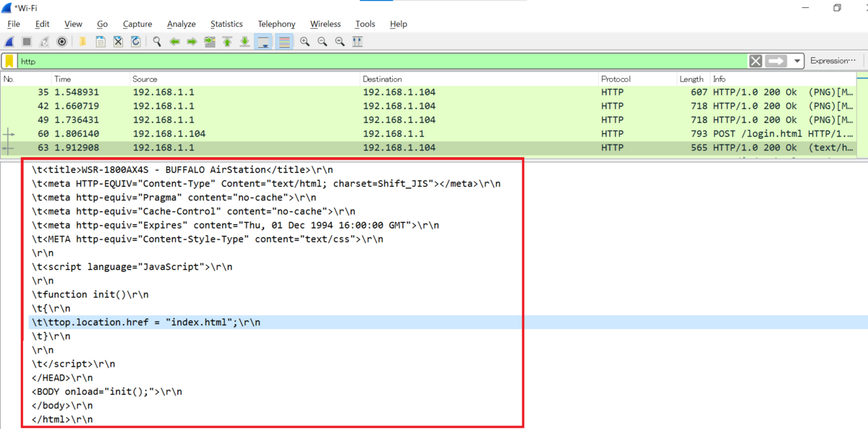Select packet 63 with length 565
Image resolution: width=868 pixels, height=429 pixels.
(x=428, y=148)
